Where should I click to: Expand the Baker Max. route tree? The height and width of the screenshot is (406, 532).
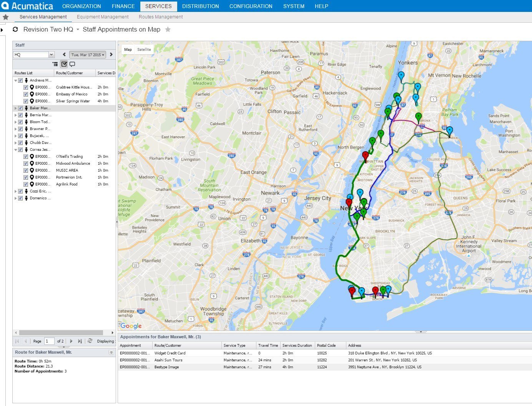[16, 108]
